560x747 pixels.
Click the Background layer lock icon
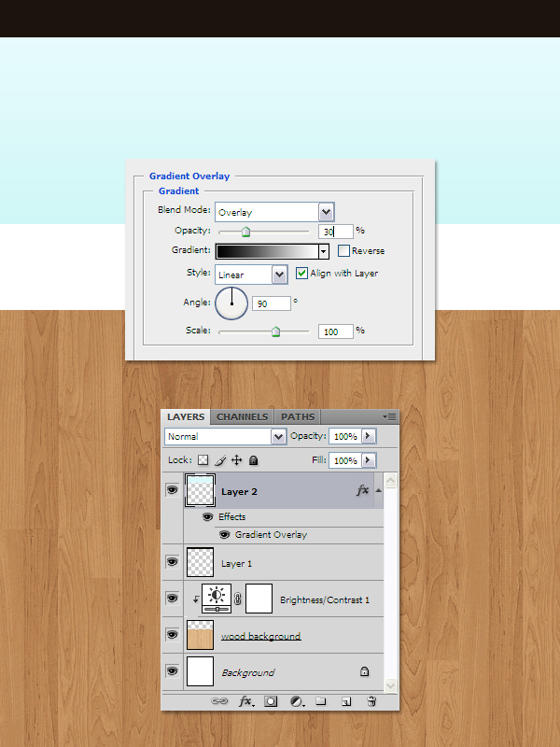[x=364, y=671]
